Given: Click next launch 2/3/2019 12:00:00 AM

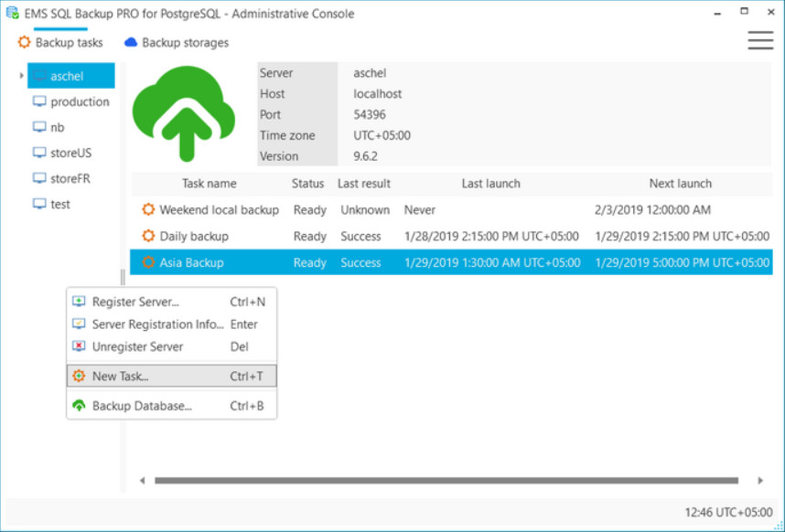Looking at the screenshot, I should tap(653, 210).
